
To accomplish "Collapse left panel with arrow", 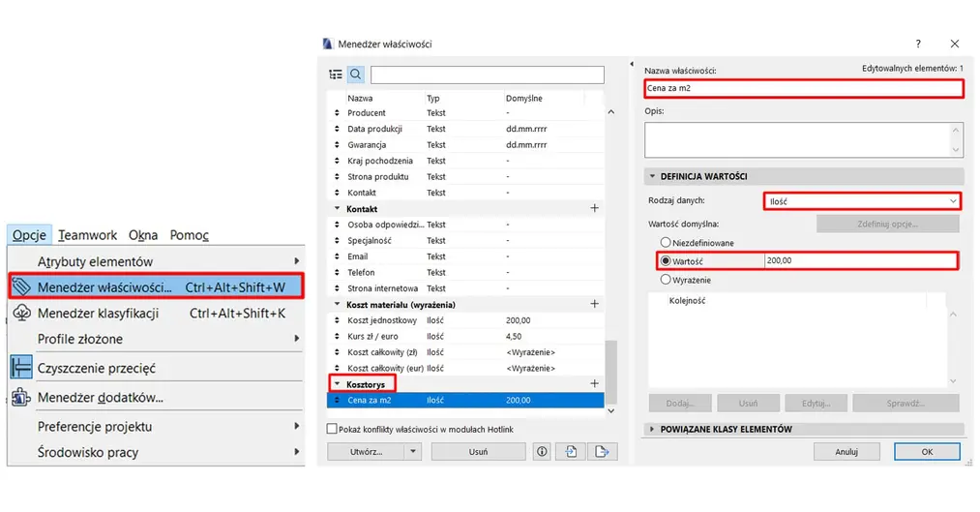I will point(632,64).
